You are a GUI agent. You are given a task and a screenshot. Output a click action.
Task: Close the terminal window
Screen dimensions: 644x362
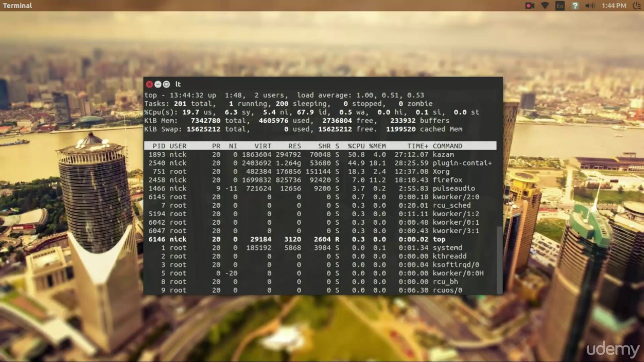[149, 84]
